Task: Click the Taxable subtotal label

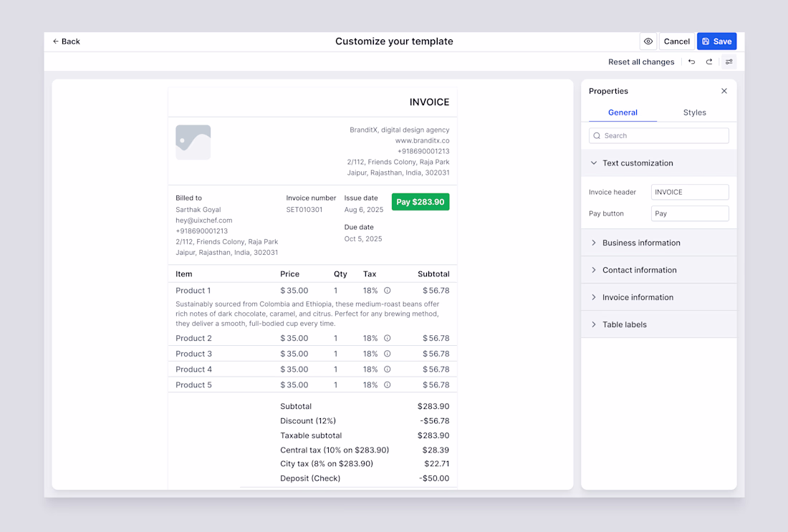Action: 311,435
